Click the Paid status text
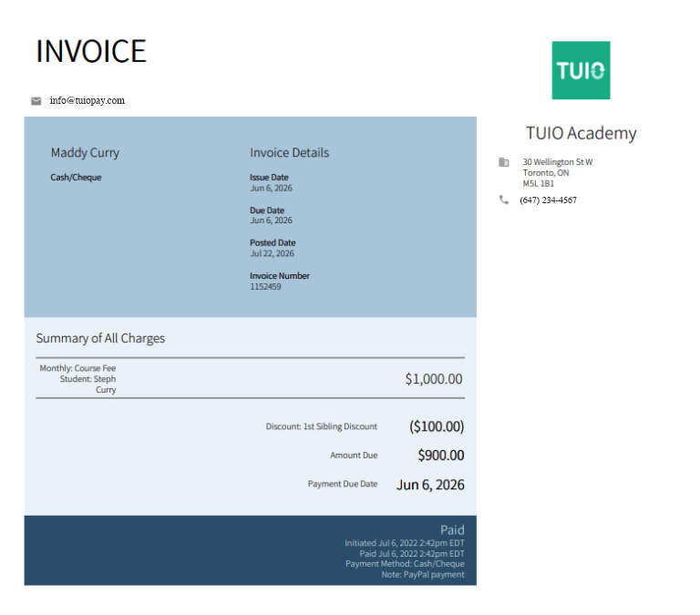This screenshot has height=615, width=700. click(452, 529)
